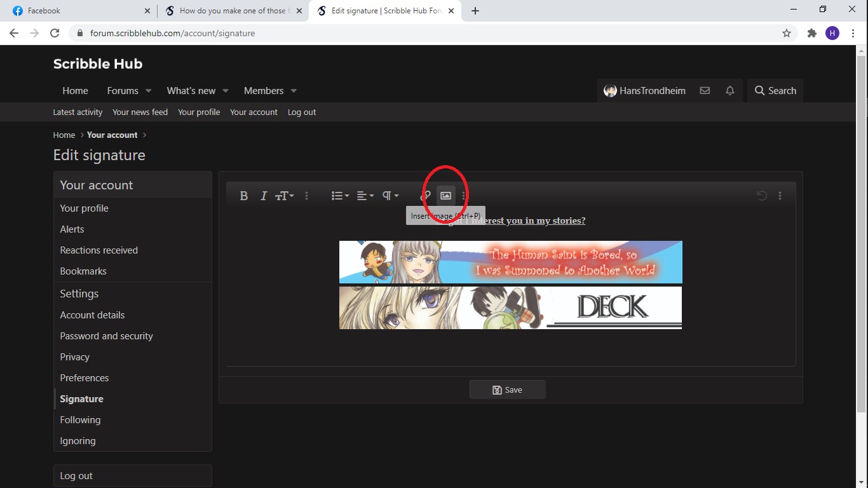Screen dimensions: 868x488
Task: Open the editor's overflow three-dots menu
Action: click(780, 195)
